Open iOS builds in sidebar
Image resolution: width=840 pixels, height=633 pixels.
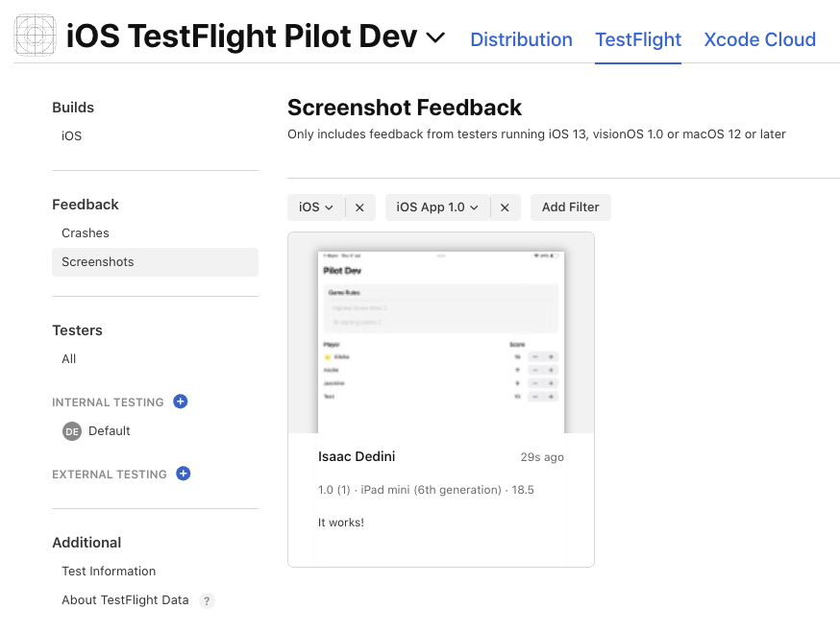tap(72, 136)
